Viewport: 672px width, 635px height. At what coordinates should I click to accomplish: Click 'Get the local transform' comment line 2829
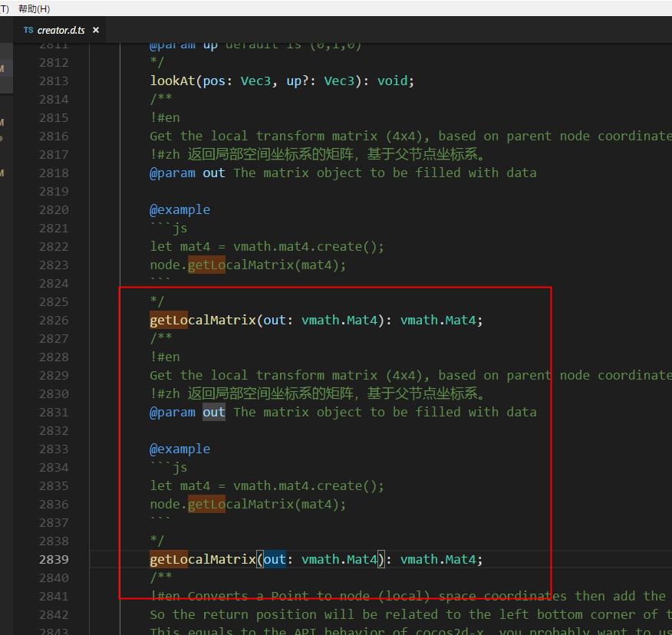[410, 375]
